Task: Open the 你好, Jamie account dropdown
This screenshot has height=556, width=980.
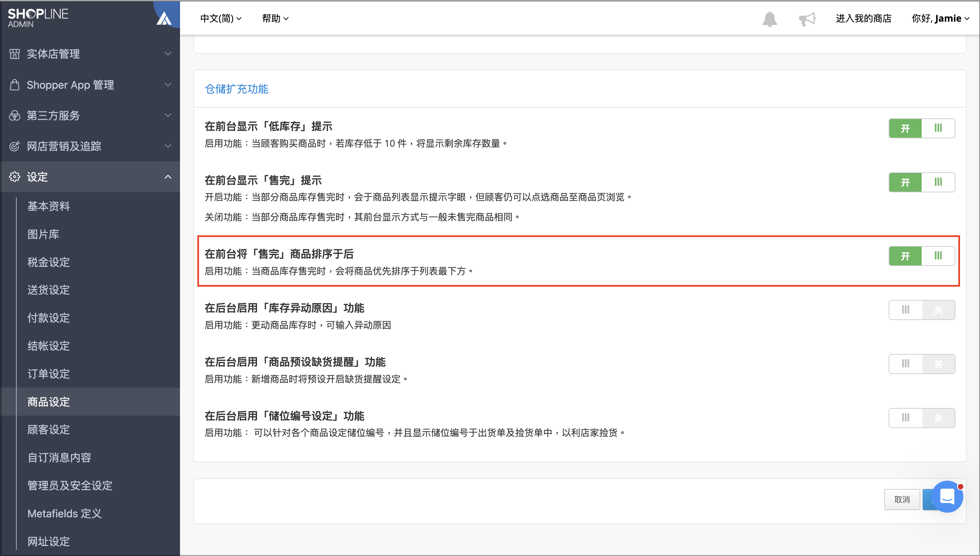Action: click(940, 18)
